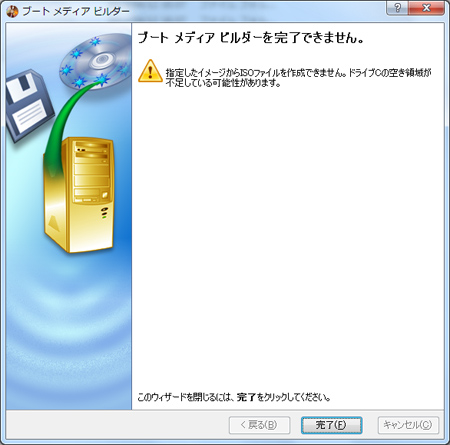Click the bold 完了 word in the instruction

pyautogui.click(x=246, y=397)
